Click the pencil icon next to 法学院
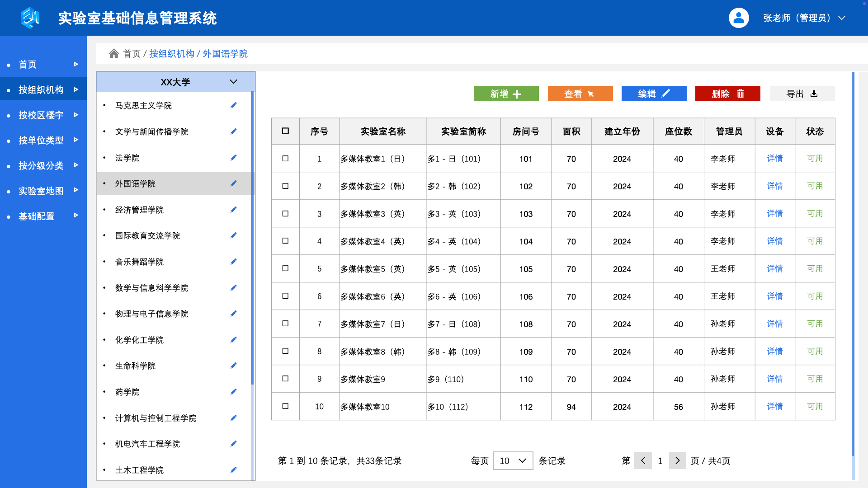 (x=233, y=158)
